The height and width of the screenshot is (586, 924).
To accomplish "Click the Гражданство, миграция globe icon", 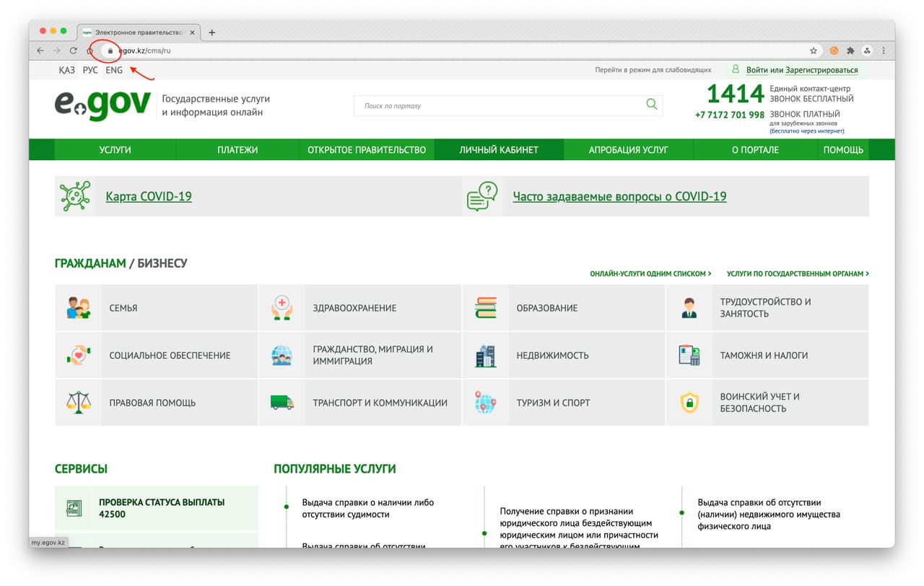I will [282, 356].
